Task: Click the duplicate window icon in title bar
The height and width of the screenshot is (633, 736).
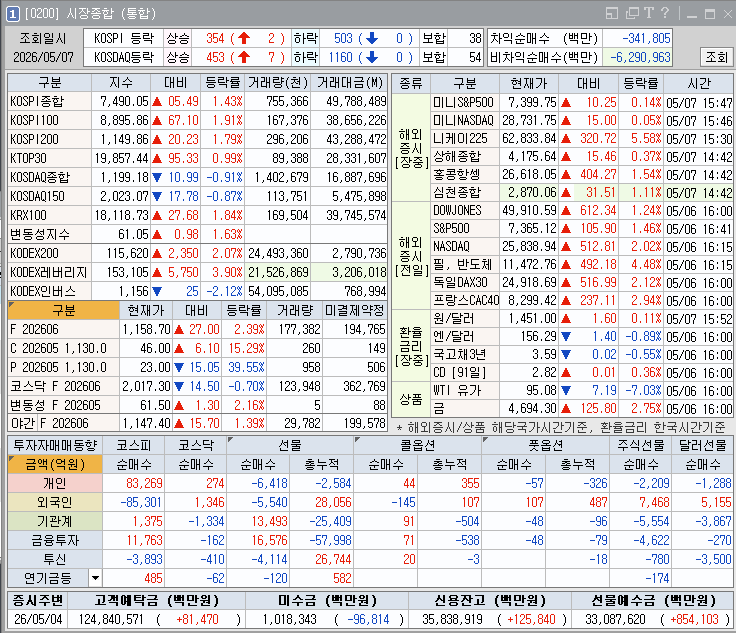Action: pyautogui.click(x=632, y=13)
